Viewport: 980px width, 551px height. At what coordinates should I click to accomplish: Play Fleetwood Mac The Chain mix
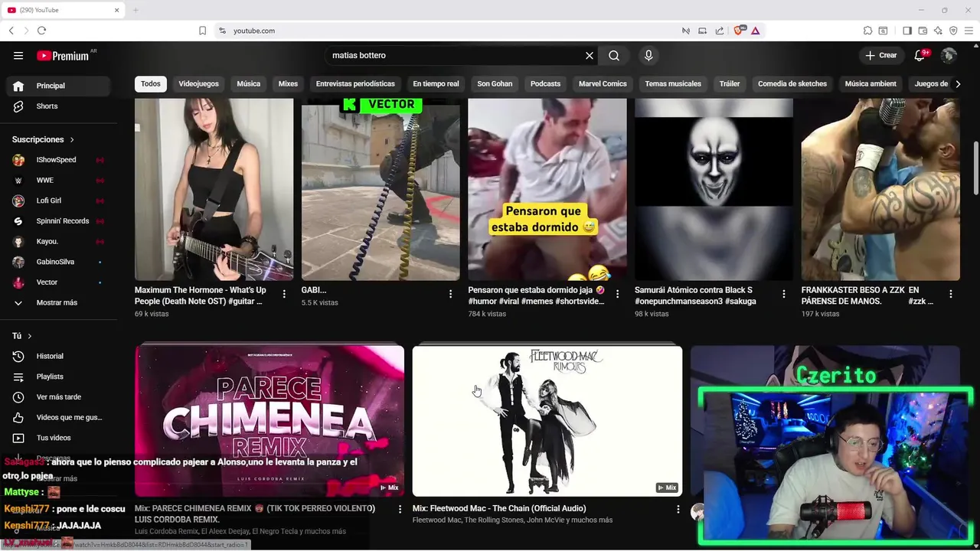(547, 421)
